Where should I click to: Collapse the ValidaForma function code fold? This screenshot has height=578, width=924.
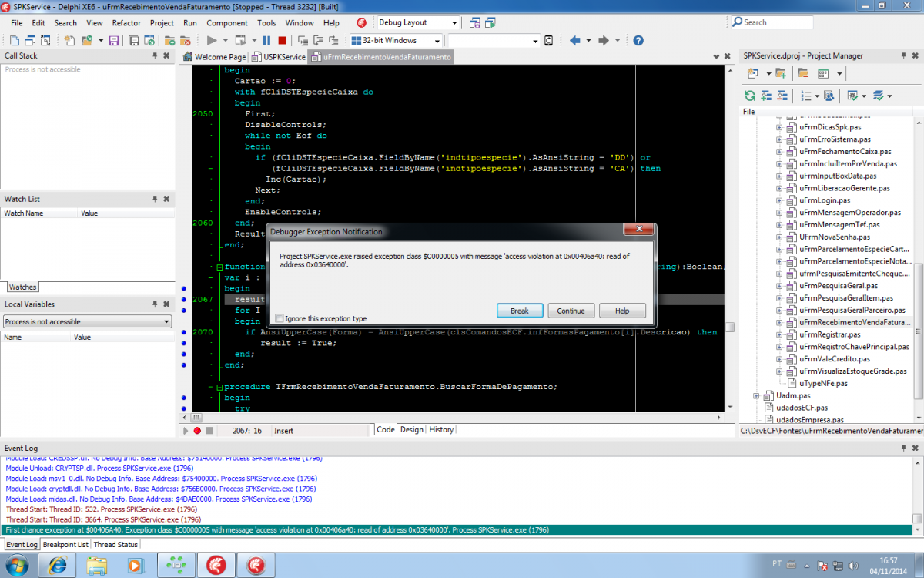[219, 267]
